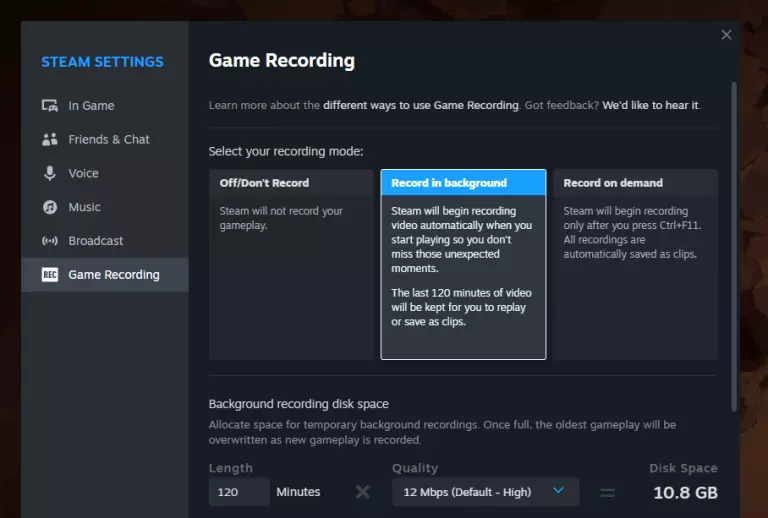Click the Game Recording page title

tap(282, 61)
